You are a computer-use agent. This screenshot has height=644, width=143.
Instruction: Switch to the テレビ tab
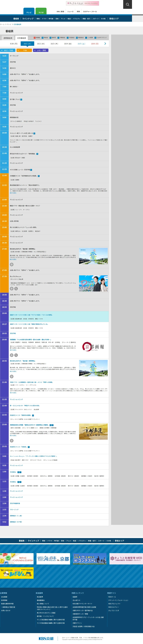(x=29, y=11)
